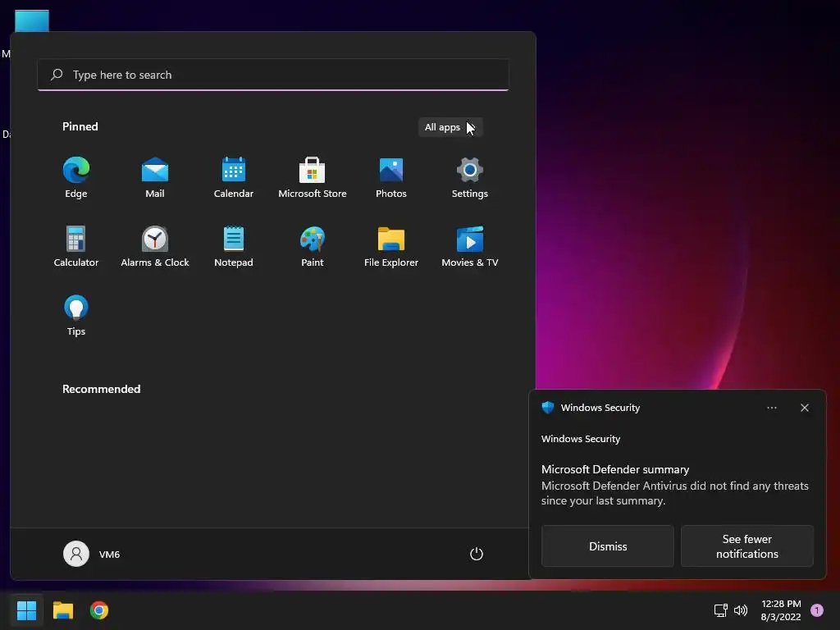Open the Settings gear app

click(x=470, y=178)
